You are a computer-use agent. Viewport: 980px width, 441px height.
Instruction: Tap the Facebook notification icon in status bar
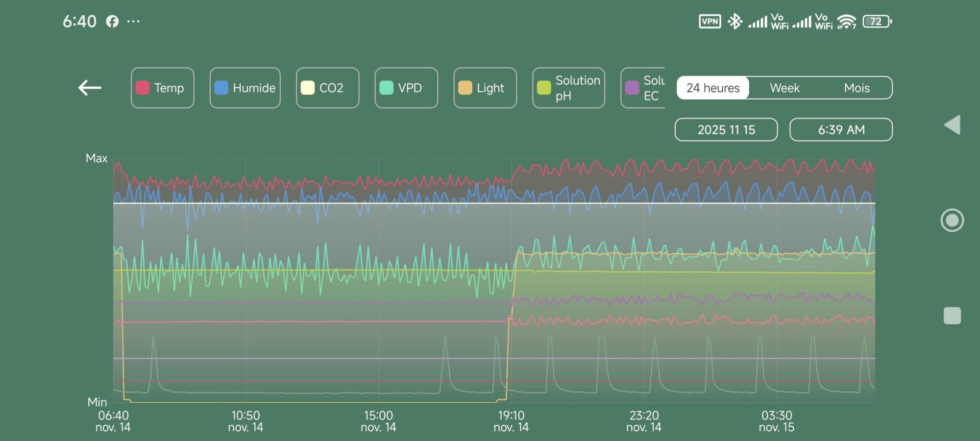[112, 22]
